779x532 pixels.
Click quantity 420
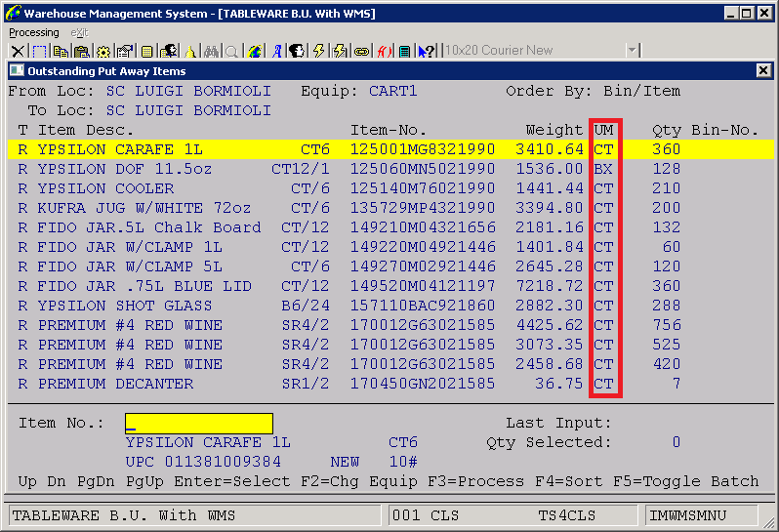point(667,364)
